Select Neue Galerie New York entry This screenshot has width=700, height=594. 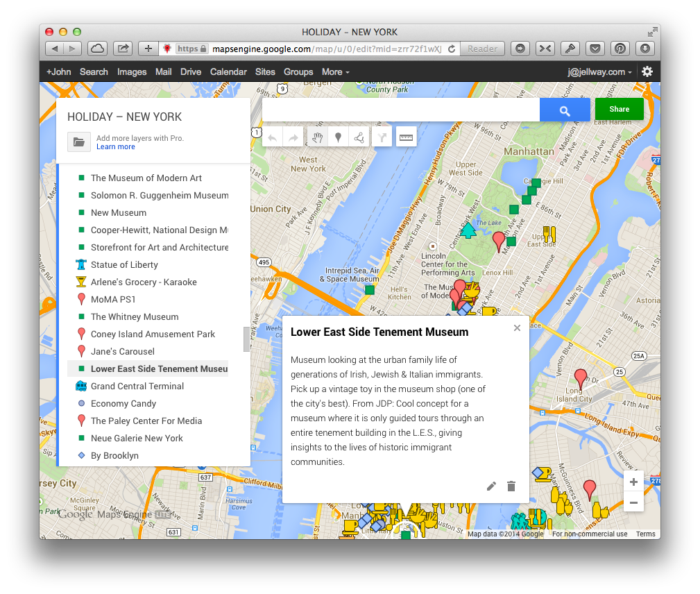pos(137,438)
